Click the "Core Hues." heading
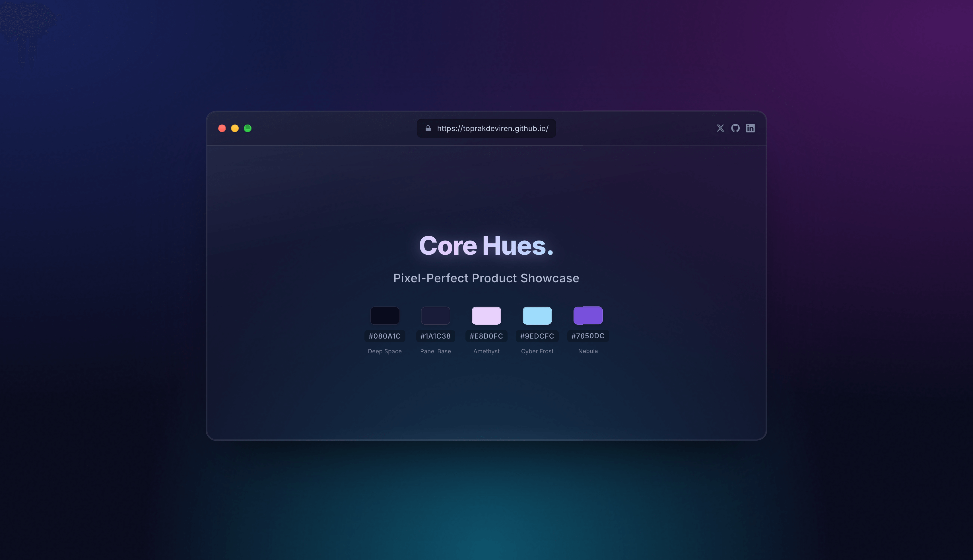Image resolution: width=973 pixels, height=560 pixels. tap(486, 245)
